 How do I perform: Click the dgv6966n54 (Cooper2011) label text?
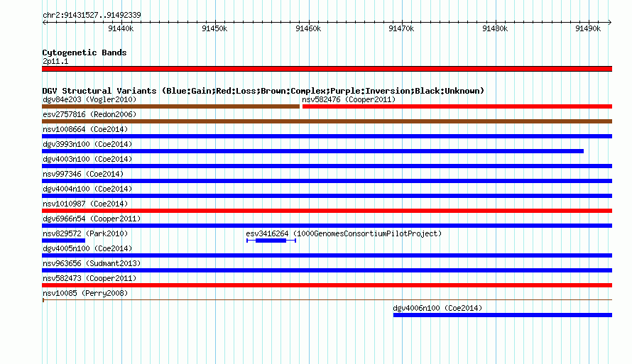click(x=92, y=219)
